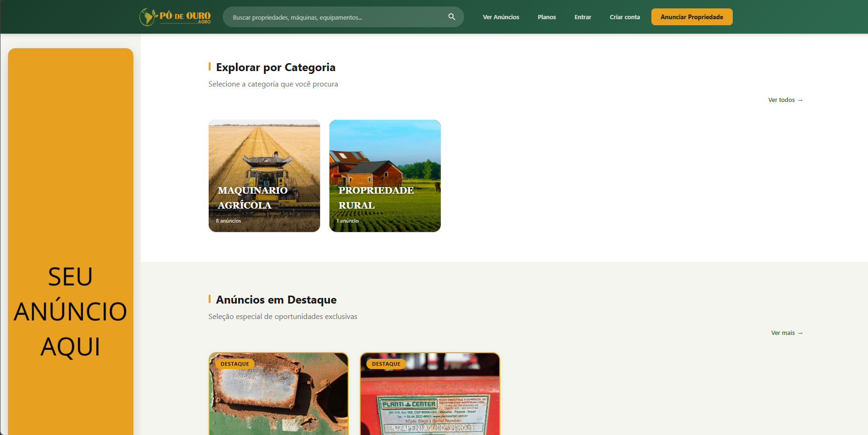Click DESTAQUE badge on the green listing
The width and height of the screenshot is (868, 435).
point(235,364)
